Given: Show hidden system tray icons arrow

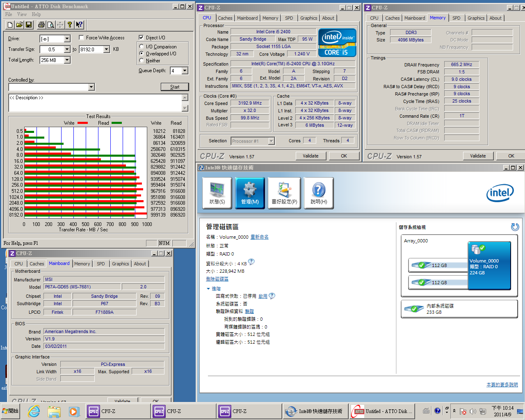Looking at the screenshot, I should point(454,411).
